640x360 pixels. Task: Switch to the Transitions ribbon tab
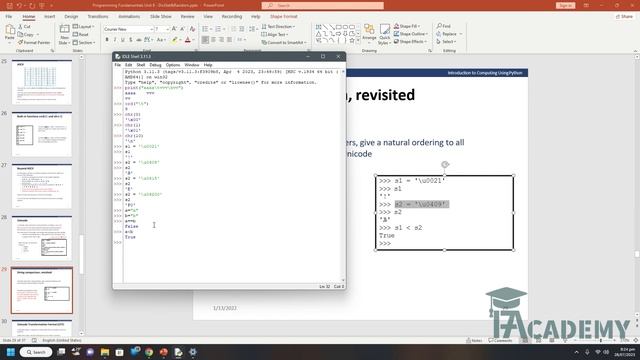(x=98, y=16)
